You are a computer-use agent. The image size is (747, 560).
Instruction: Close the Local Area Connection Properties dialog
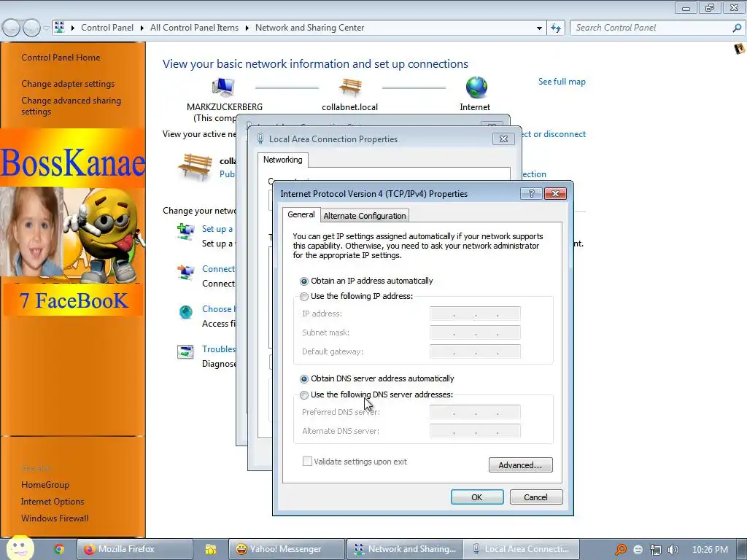coord(503,139)
